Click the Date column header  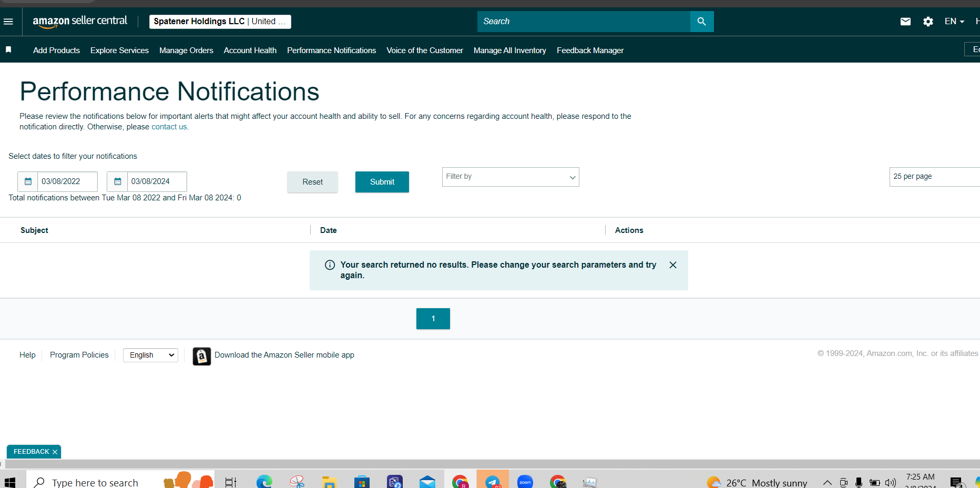[x=329, y=230]
